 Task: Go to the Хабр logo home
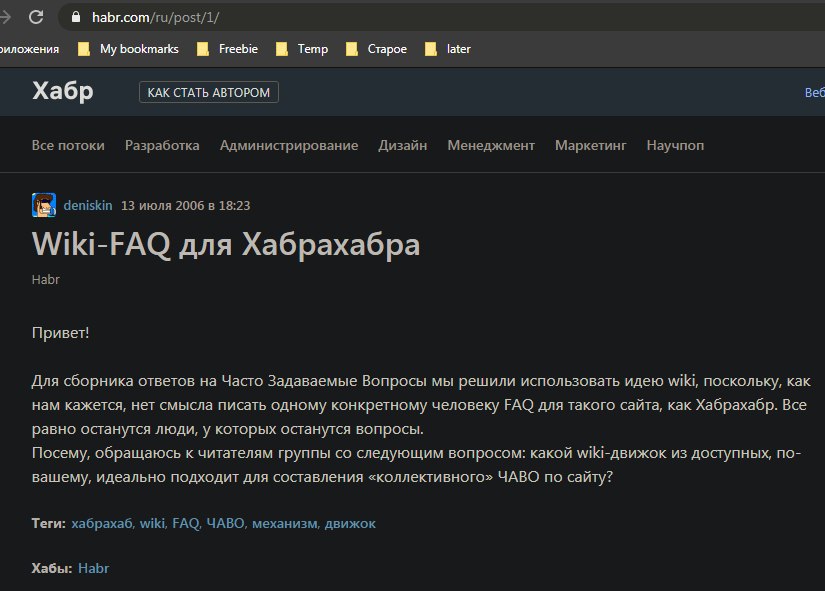(x=63, y=91)
